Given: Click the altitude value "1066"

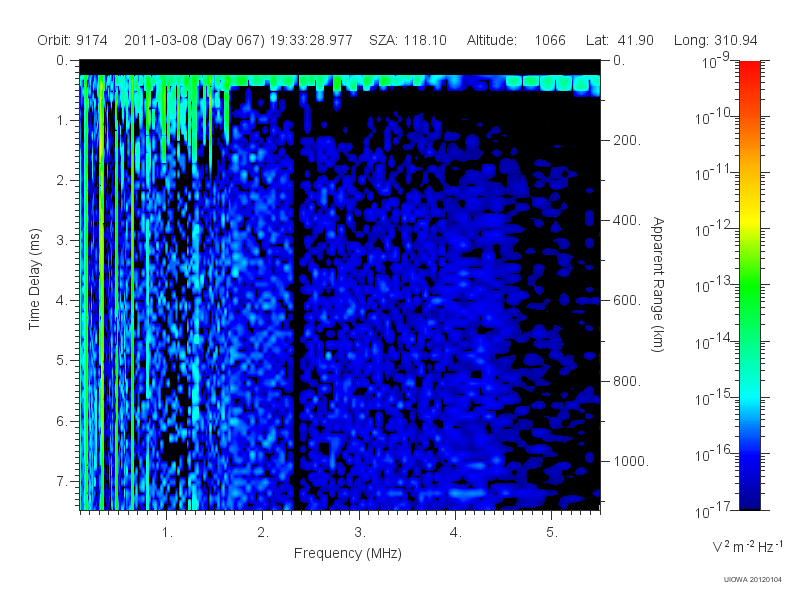Looking at the screenshot, I should point(549,40).
